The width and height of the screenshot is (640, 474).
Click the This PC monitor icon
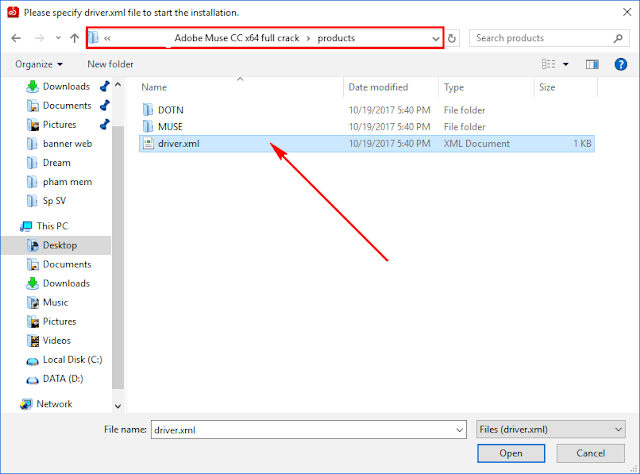point(26,226)
